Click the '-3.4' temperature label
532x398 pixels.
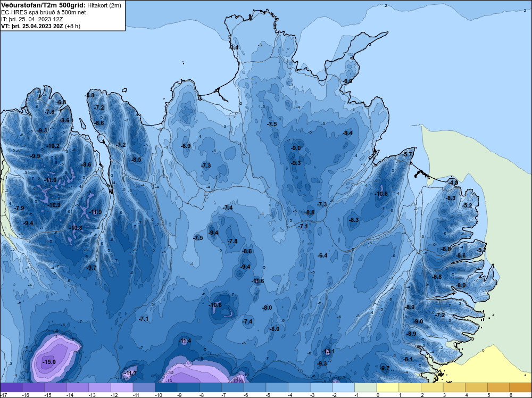[234, 47]
